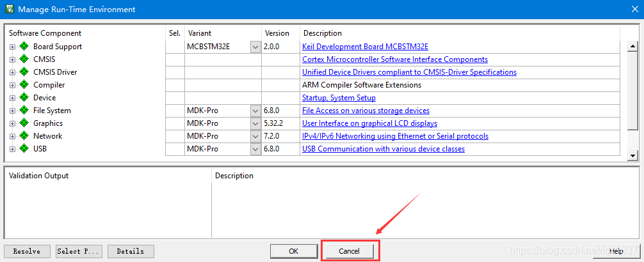This screenshot has height=262, width=644.
Task: Open USB MDK-Pro variant dropdown
Action: click(x=255, y=149)
